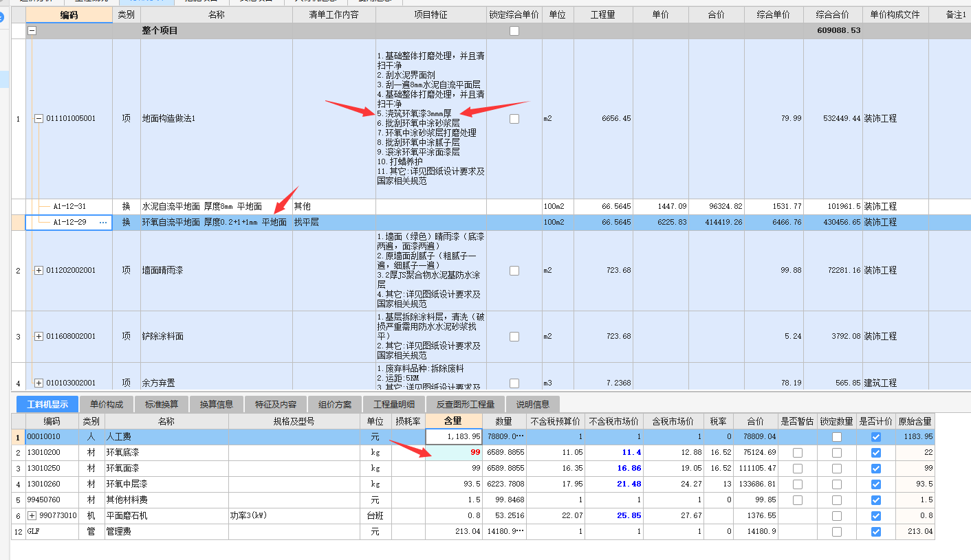Viewport: 971px width, 560px height.
Task: Click 综合合价 cell 532449.44
Action: pyautogui.click(x=833, y=119)
